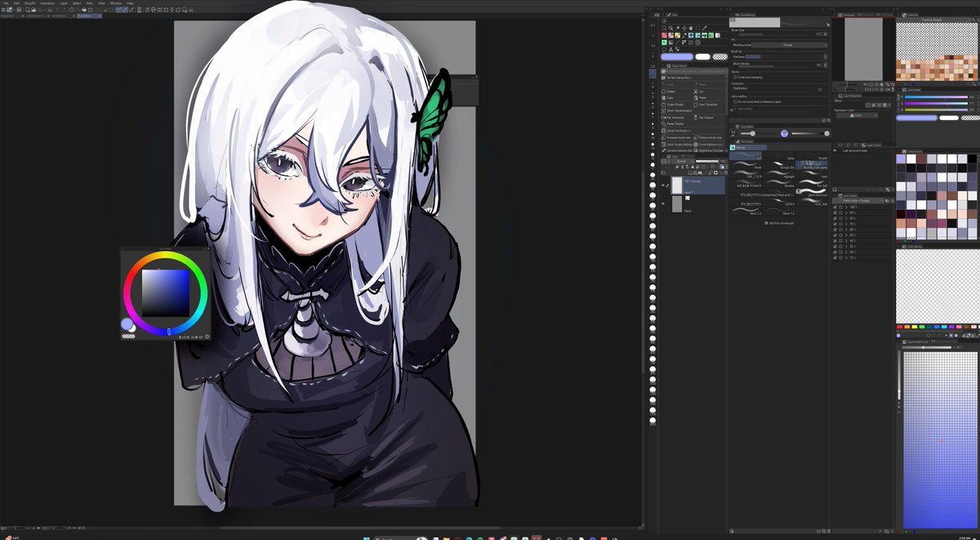Open Brightness/Contrast from Quick Access
The height and width of the screenshot is (540, 980).
(x=708, y=150)
